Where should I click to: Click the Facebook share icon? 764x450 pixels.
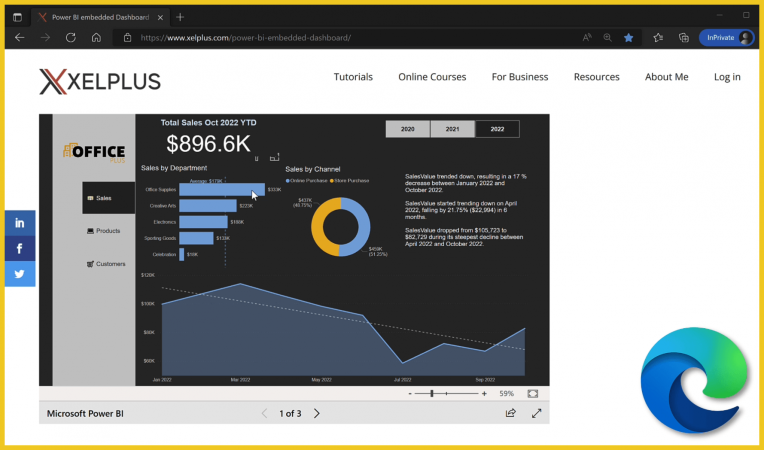tap(19, 248)
